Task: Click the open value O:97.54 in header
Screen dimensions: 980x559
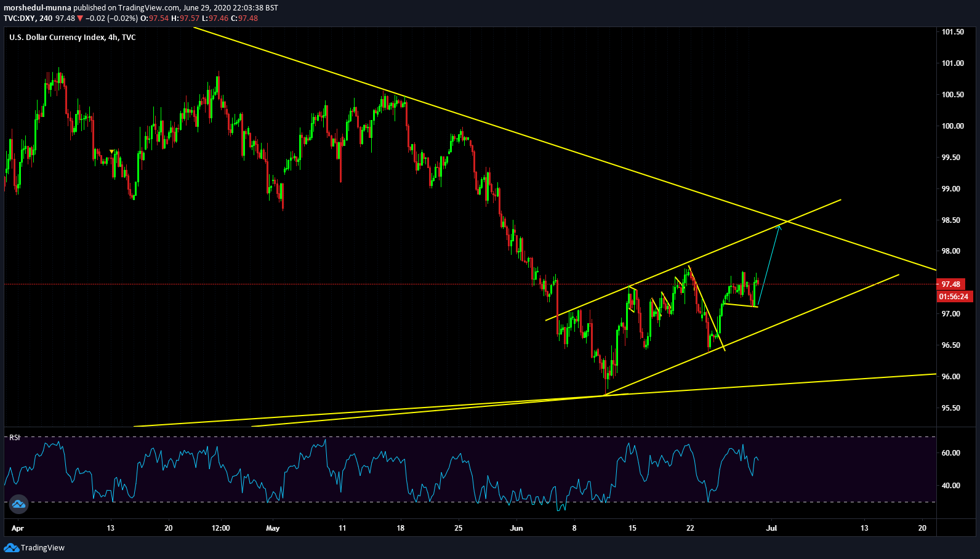Action: [x=155, y=18]
